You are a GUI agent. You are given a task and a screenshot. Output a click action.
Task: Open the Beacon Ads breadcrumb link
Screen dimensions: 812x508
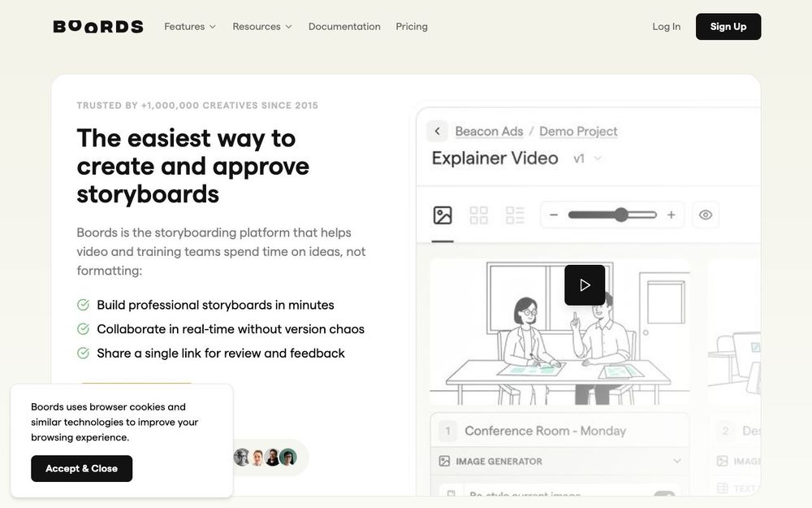(x=489, y=131)
